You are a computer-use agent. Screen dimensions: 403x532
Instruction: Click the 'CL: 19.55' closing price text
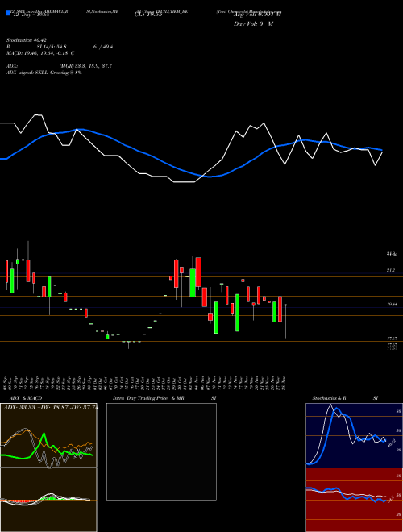(148, 15)
